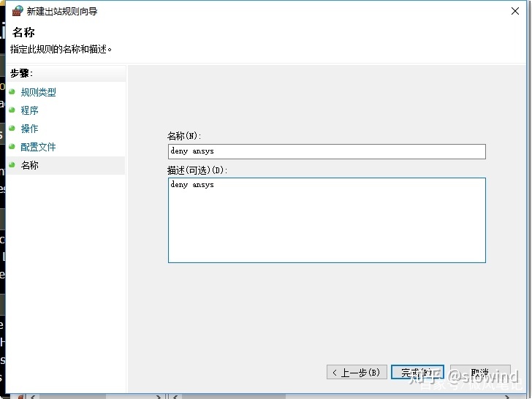Click the 名称(N) text field

(327, 151)
